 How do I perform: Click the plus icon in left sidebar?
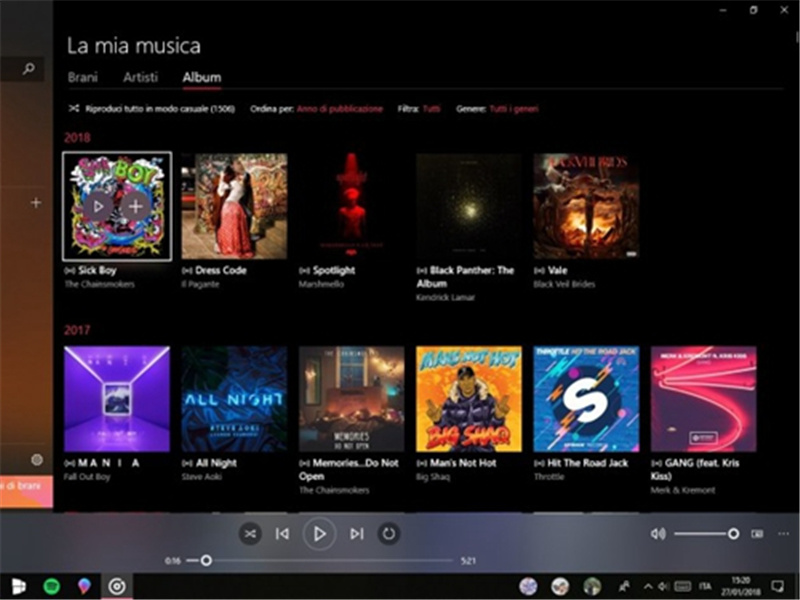point(36,203)
